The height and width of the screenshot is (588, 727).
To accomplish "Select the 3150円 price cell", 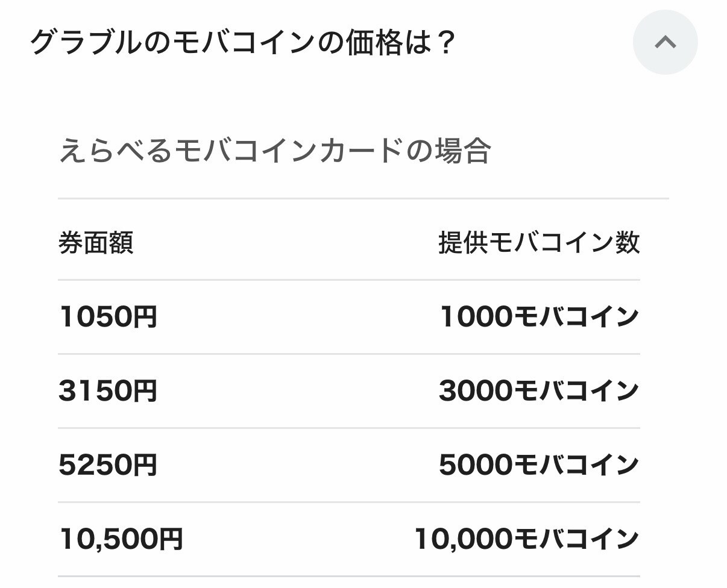I will click(x=109, y=391).
